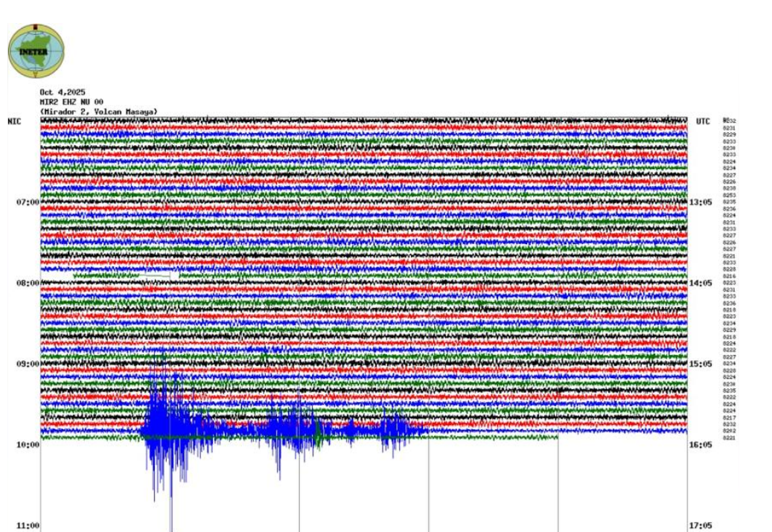Click the INETER globe logo
Viewport: 772px width, 532px height.
pos(36,51)
